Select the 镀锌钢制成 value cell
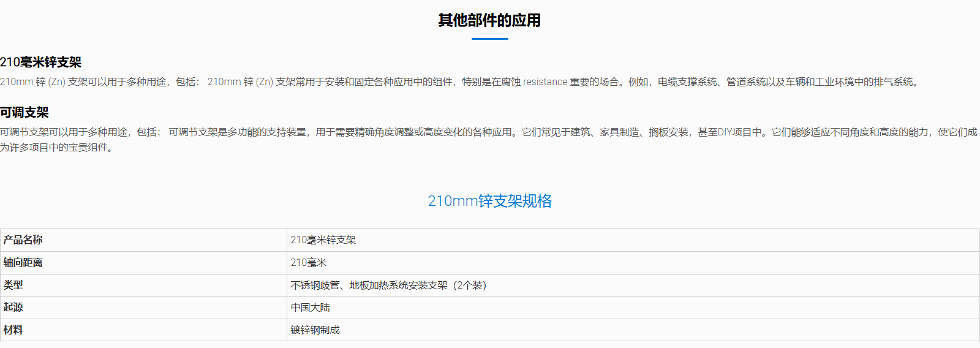 pyautogui.click(x=315, y=330)
